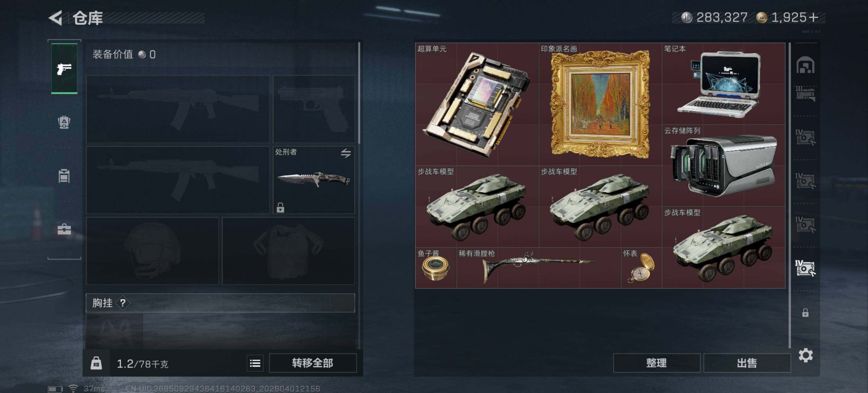Select the level III storage box icon

tap(805, 94)
